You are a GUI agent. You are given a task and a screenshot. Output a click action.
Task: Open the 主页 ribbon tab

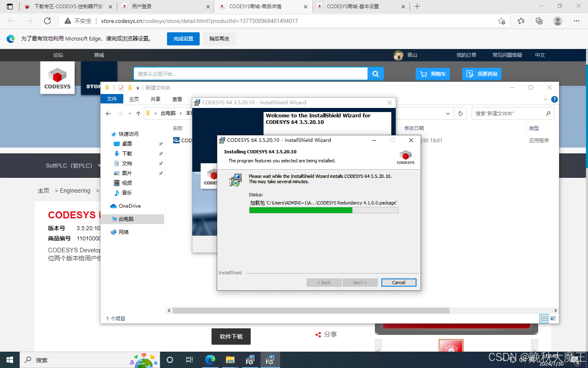[134, 99]
